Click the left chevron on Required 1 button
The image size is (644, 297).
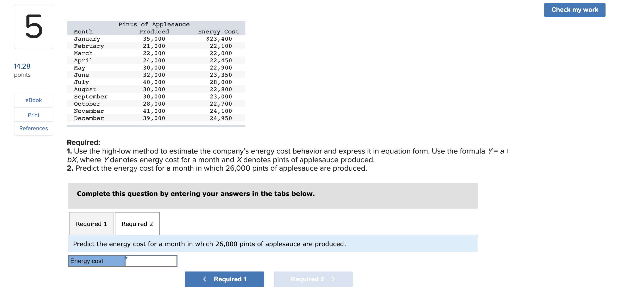(204, 279)
